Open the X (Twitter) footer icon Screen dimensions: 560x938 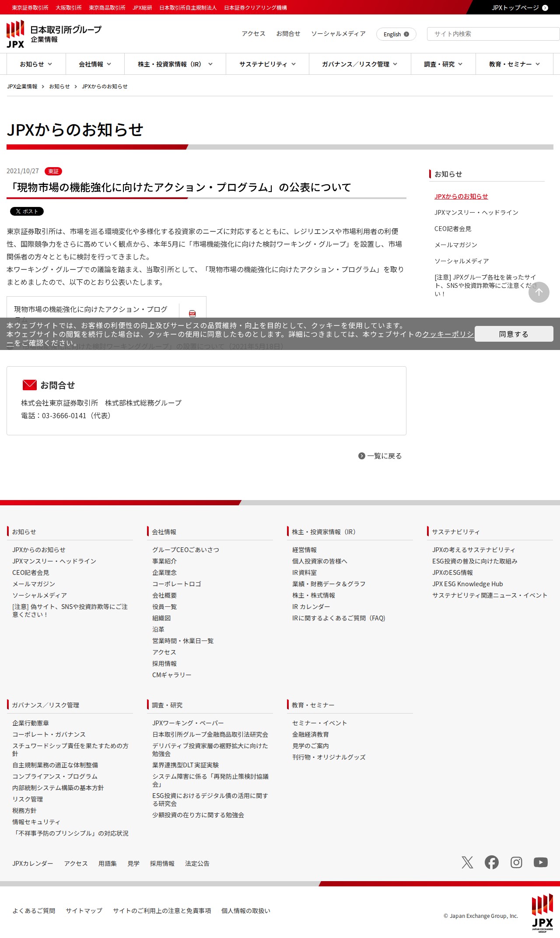click(x=467, y=862)
